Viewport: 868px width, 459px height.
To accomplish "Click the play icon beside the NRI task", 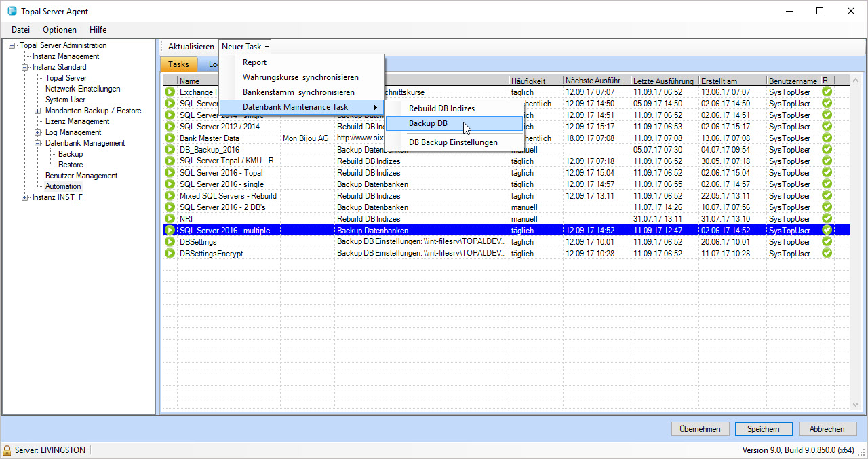I will point(170,219).
